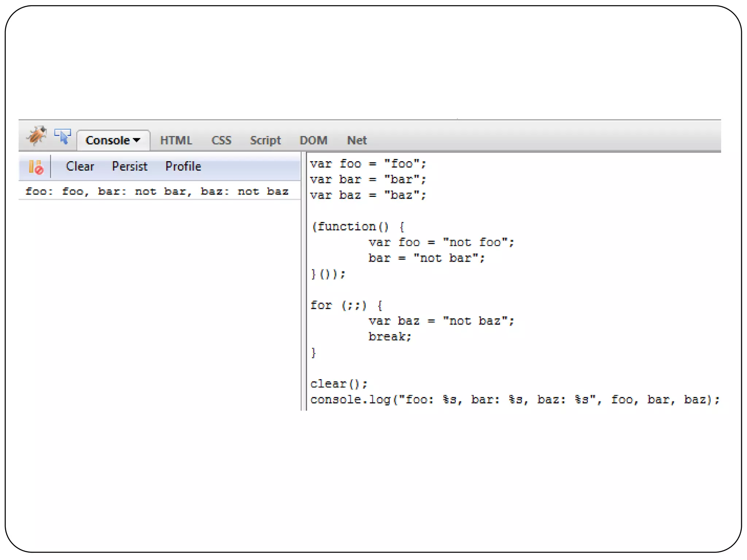
Task: Place cursor on the clear(); line
Action: tap(338, 384)
